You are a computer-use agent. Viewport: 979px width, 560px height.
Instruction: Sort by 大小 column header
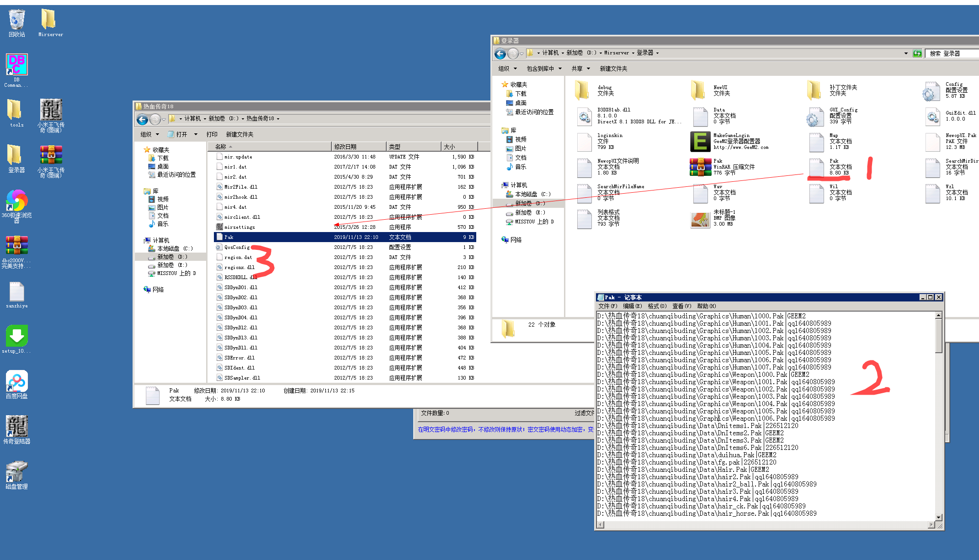(459, 147)
